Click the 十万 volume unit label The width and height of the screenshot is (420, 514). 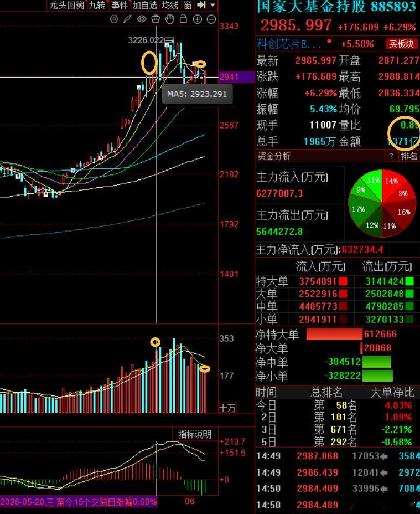(x=227, y=408)
